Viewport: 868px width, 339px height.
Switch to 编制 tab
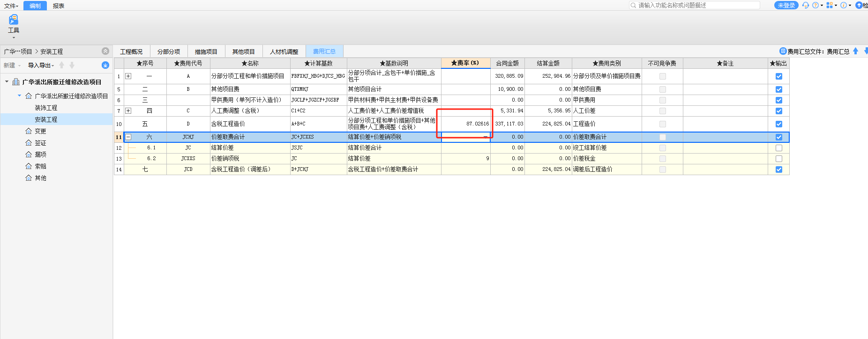35,6
